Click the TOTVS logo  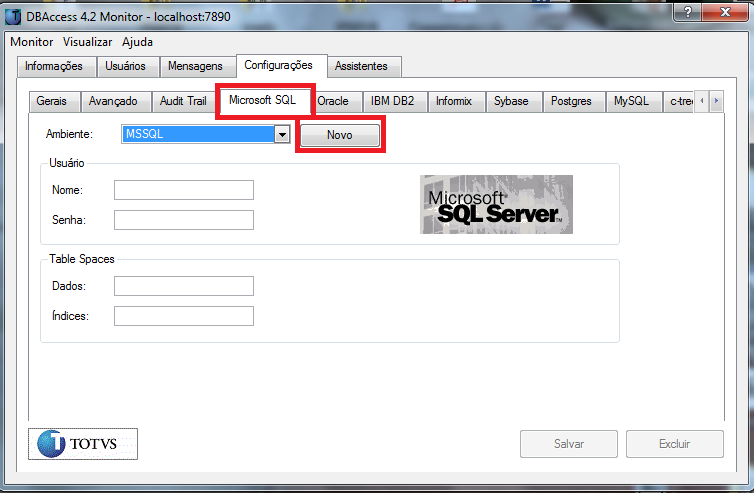[x=83, y=443]
